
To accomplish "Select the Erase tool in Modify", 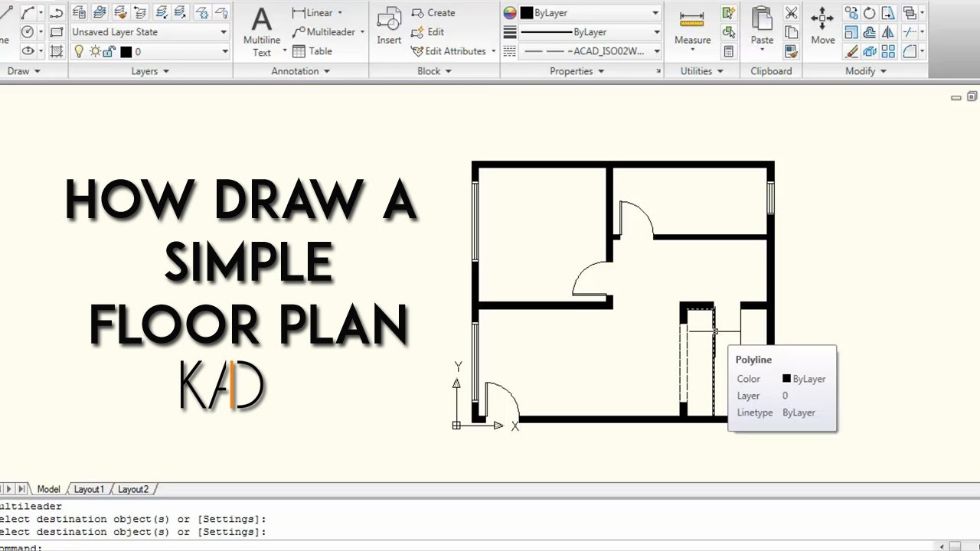I will (851, 51).
